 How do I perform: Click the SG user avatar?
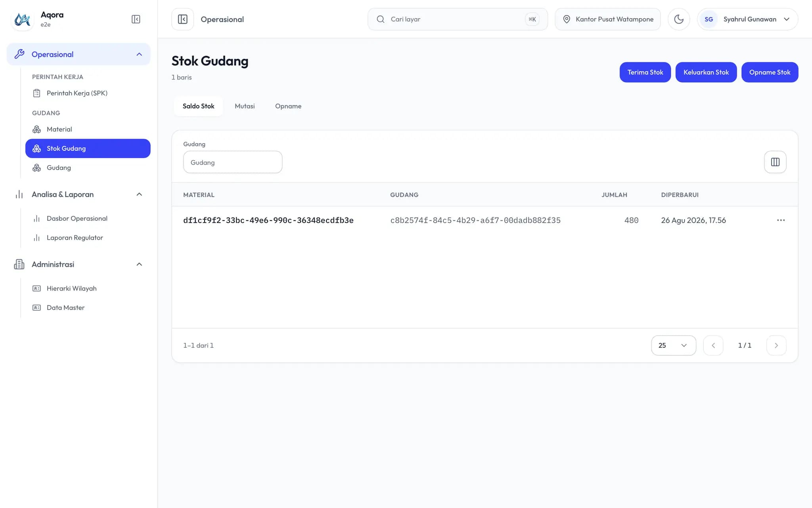(709, 19)
